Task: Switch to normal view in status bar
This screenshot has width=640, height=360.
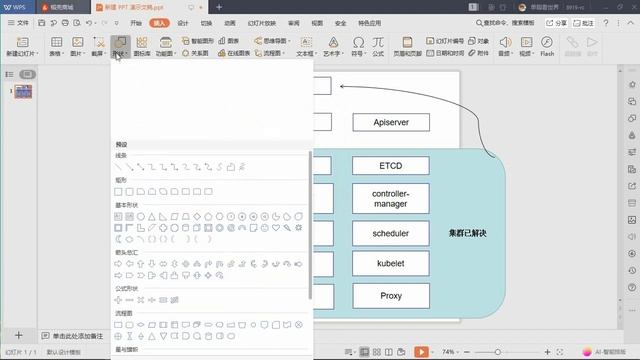Action: pyautogui.click(x=364, y=352)
